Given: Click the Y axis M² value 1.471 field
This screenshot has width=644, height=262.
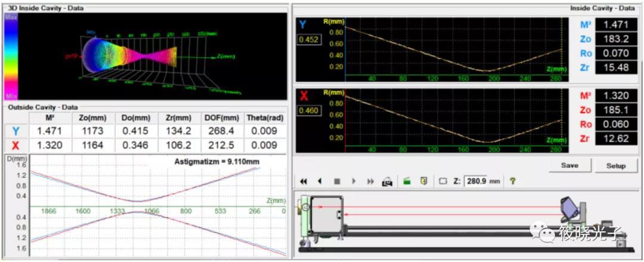Looking at the screenshot, I should (615, 25).
